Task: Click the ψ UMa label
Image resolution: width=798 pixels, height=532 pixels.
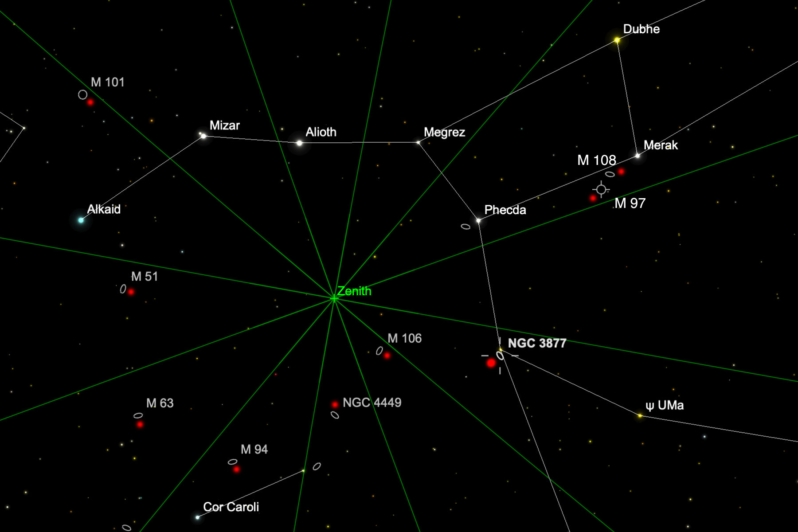Action: [x=665, y=406]
